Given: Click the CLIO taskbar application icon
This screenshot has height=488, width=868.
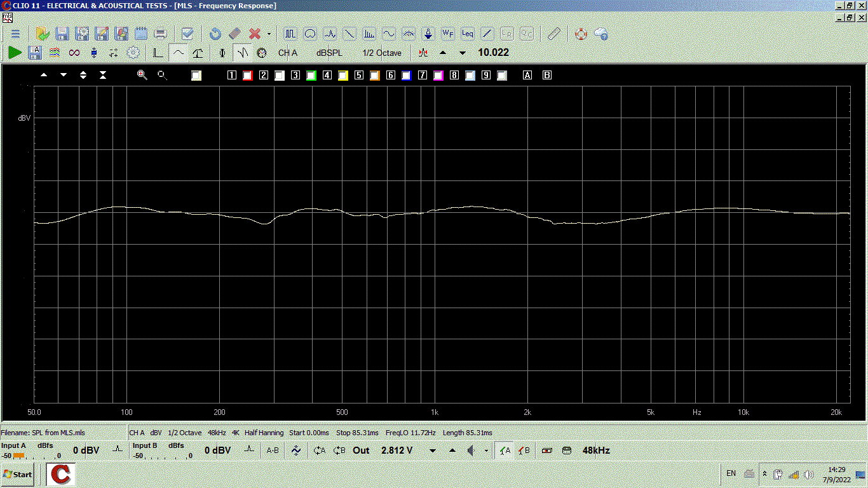Looking at the screenshot, I should point(60,475).
